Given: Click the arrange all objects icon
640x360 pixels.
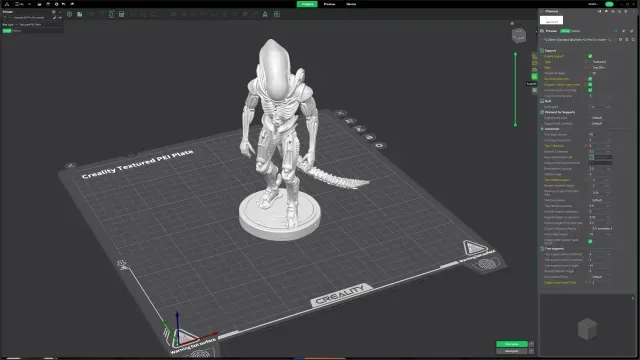Looking at the screenshot, I should coord(122,14).
